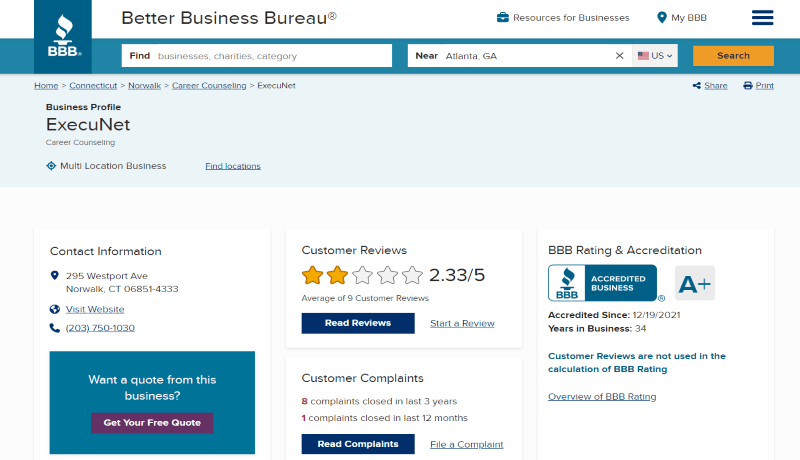The image size is (800, 460).
Task: Click the A+ rating badge
Action: pos(695,283)
